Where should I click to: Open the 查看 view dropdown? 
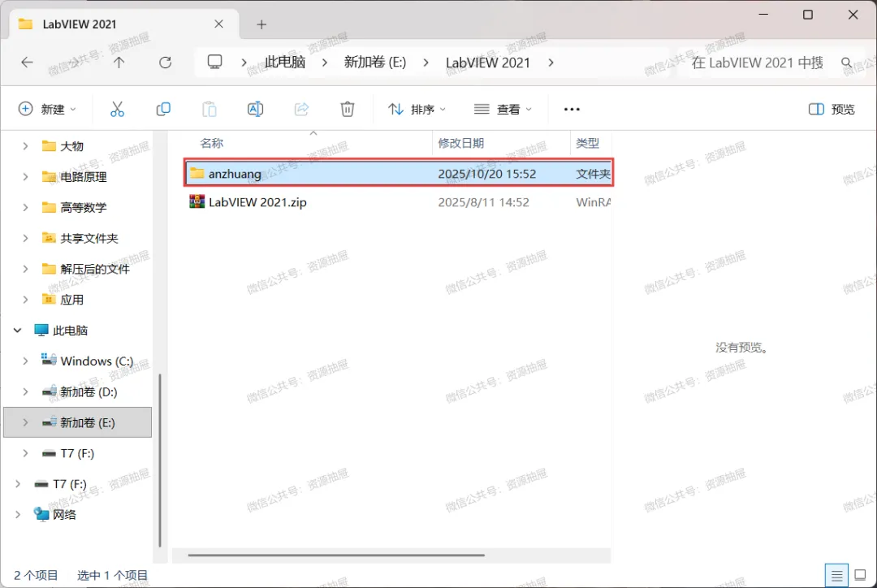[503, 109]
